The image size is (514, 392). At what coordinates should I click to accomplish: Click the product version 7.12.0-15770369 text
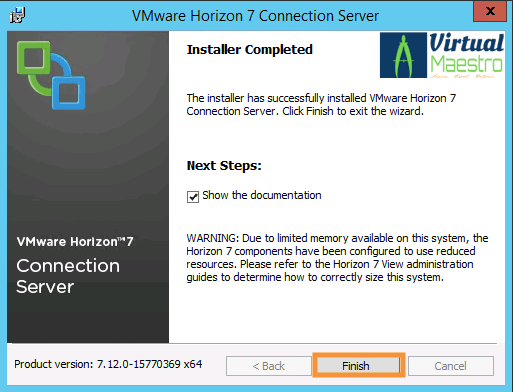pyautogui.click(x=108, y=364)
